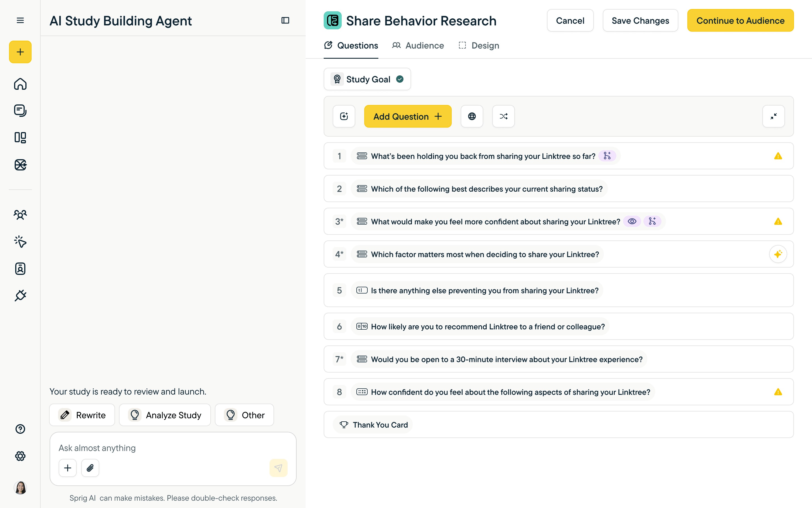Click the warning triangle on question 8
This screenshot has width=812, height=508.
coord(778,392)
